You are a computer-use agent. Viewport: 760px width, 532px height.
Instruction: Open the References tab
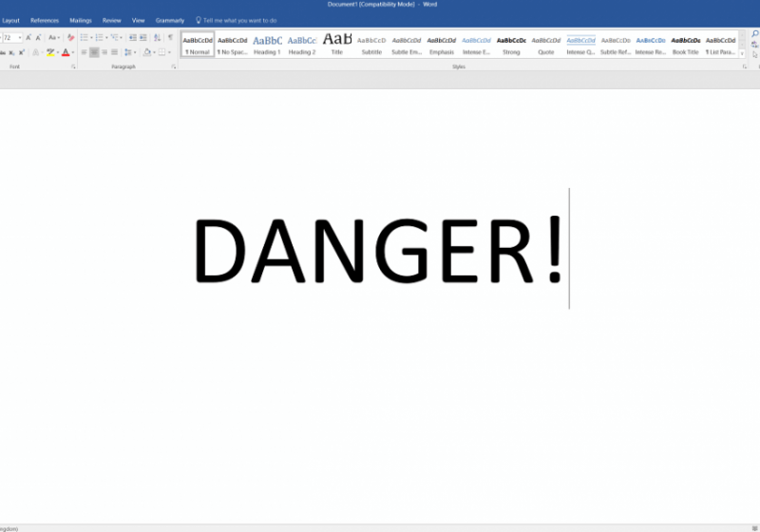coord(45,20)
